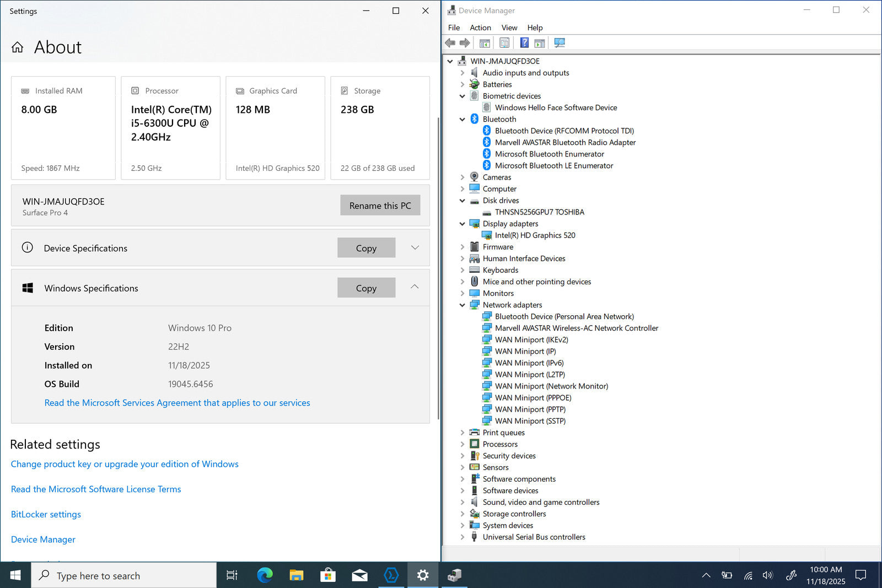Expand the Processors category

[x=462, y=444]
